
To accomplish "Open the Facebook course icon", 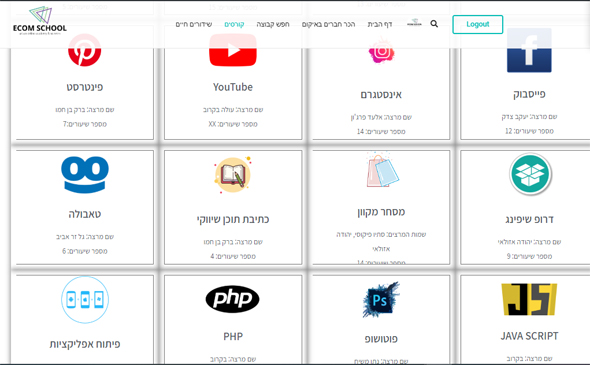I will point(529,50).
